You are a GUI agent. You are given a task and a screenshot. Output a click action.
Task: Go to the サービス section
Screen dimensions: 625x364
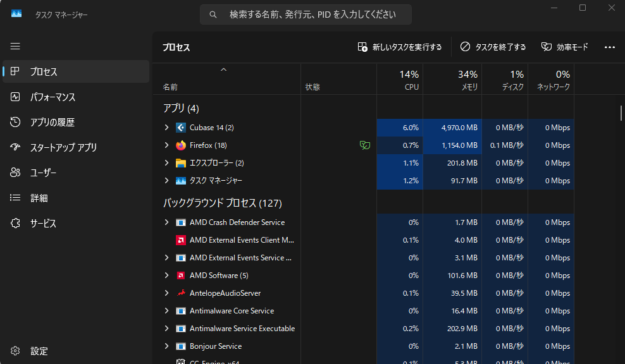pos(43,224)
